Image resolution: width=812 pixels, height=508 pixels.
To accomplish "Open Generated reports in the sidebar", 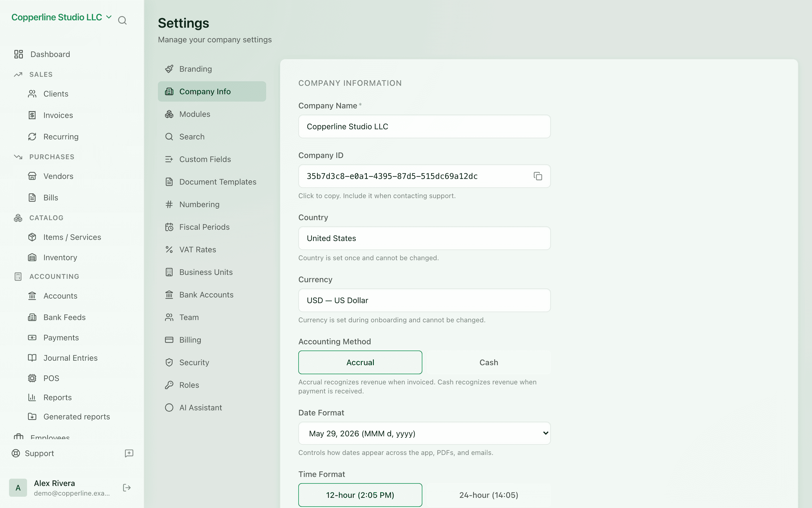I will point(76,417).
